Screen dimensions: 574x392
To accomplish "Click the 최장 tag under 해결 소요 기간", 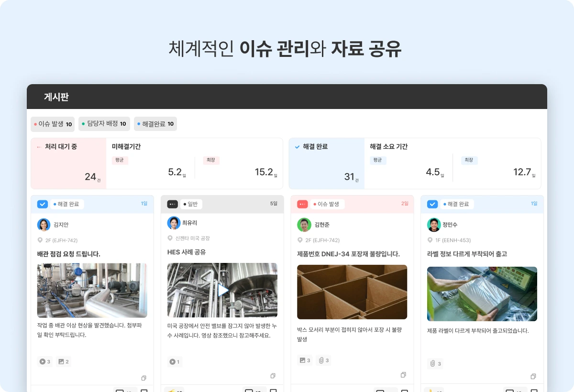I will pyautogui.click(x=469, y=160).
